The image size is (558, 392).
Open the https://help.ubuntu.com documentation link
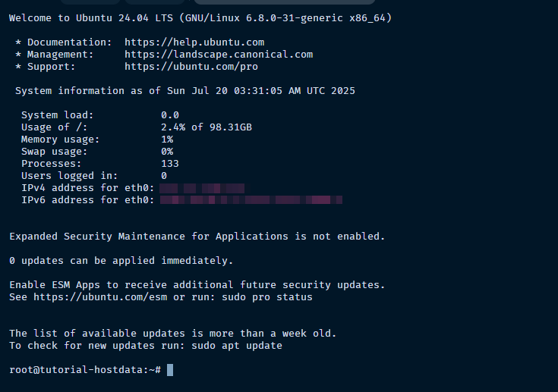194,42
